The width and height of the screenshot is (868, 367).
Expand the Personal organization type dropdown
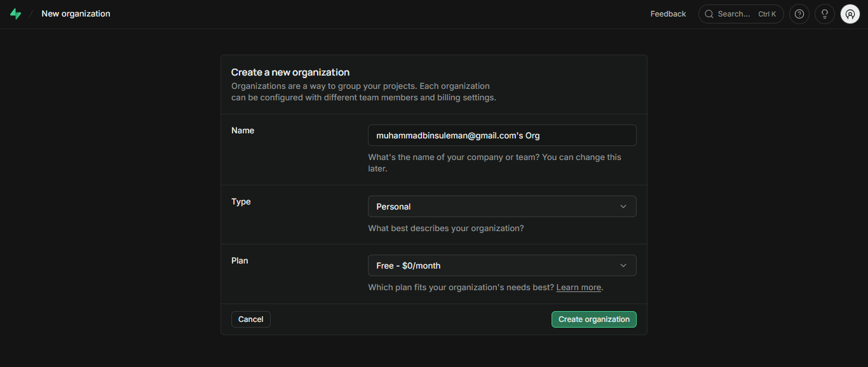[502, 206]
